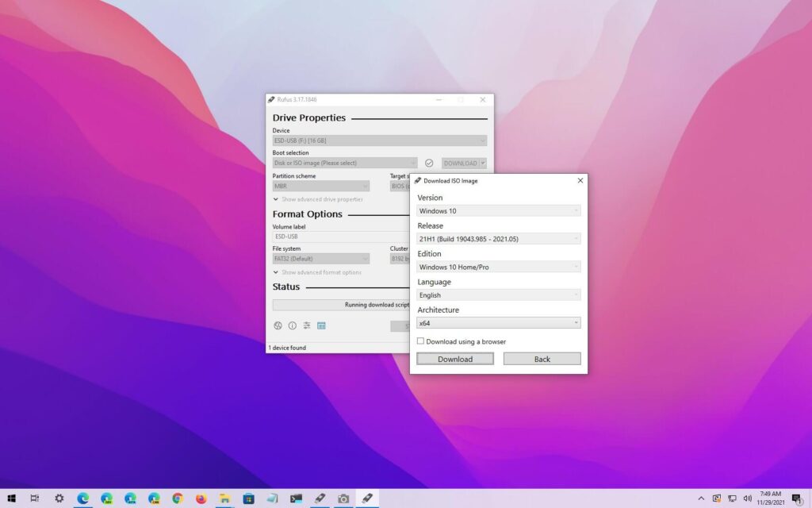Launch Edge Beta from the taskbar
The height and width of the screenshot is (508, 812).
(x=131, y=498)
